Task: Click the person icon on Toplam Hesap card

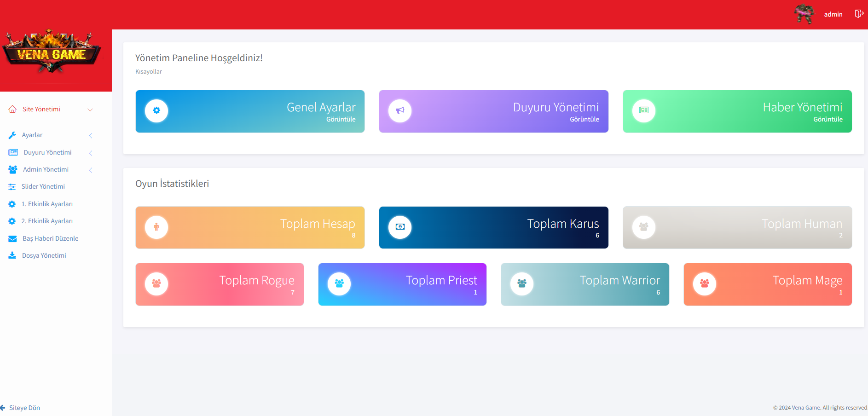Action: point(156,227)
